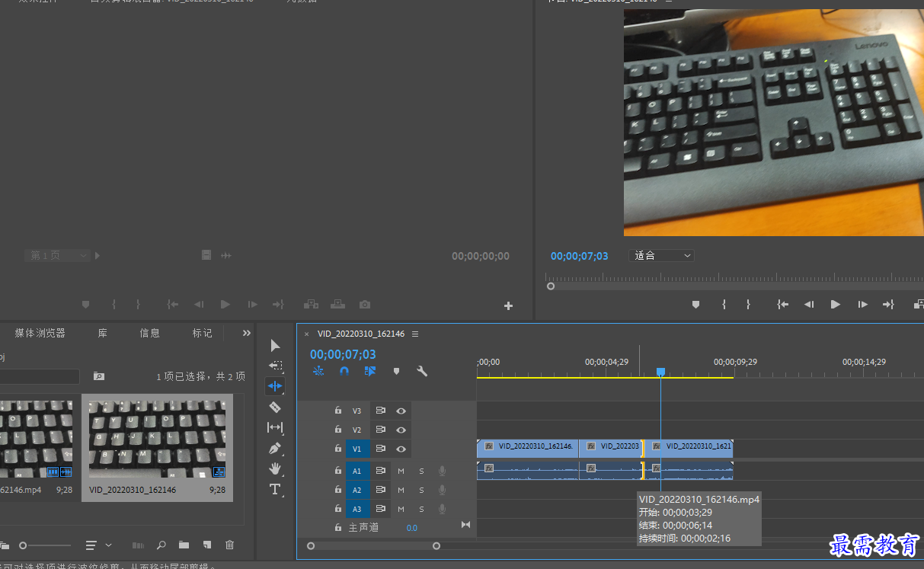
Task: Add marker in timeline header
Action: pos(396,371)
